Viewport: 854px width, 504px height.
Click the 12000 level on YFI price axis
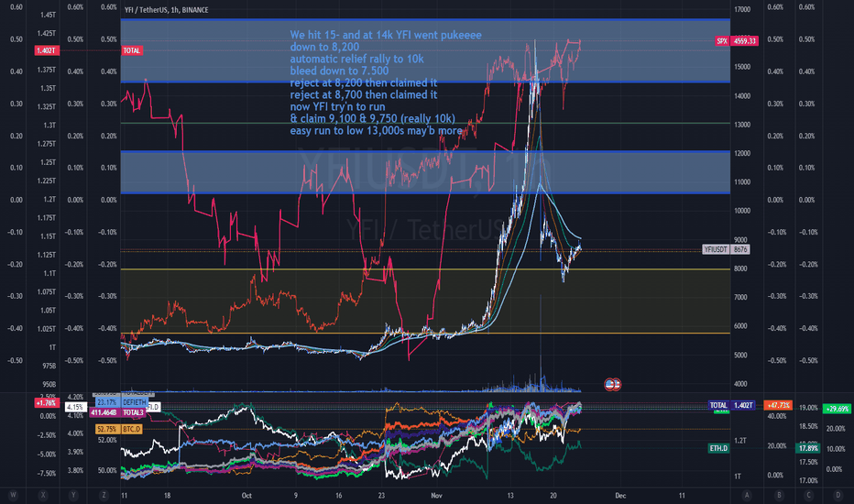pos(742,154)
